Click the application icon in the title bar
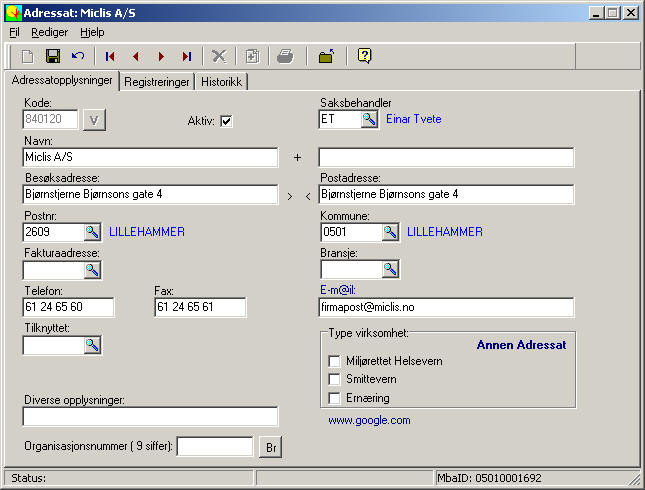The image size is (645, 490). [x=14, y=13]
